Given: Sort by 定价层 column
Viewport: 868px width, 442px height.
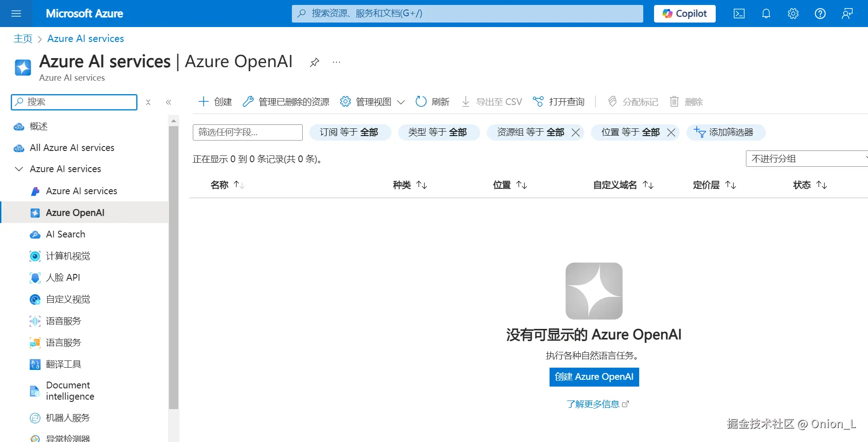Looking at the screenshot, I should pos(714,185).
